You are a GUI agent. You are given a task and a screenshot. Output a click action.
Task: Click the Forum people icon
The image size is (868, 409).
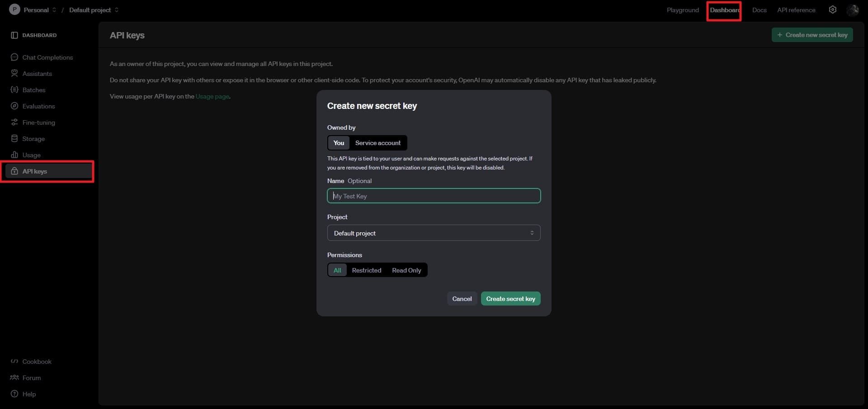tap(14, 378)
